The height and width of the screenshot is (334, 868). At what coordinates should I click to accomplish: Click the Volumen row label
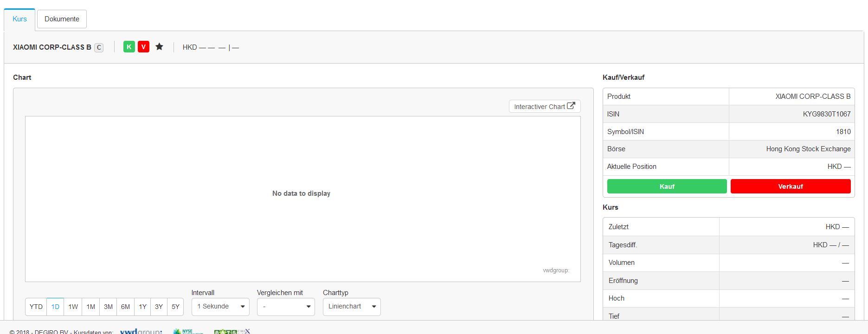click(x=621, y=263)
